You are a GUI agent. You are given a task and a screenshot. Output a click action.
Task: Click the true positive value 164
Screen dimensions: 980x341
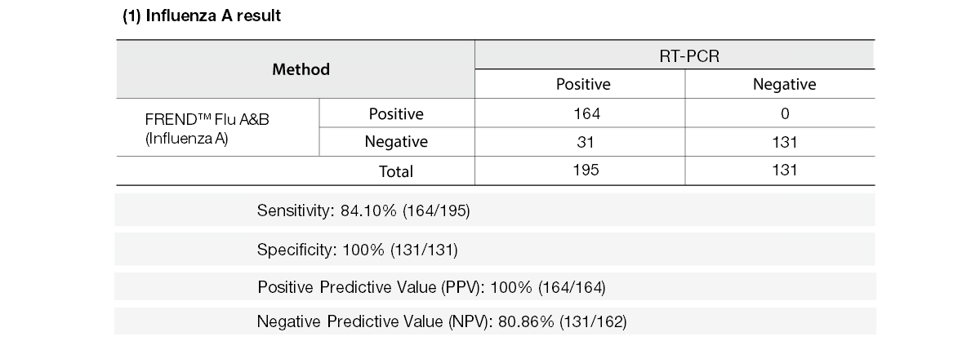click(587, 113)
